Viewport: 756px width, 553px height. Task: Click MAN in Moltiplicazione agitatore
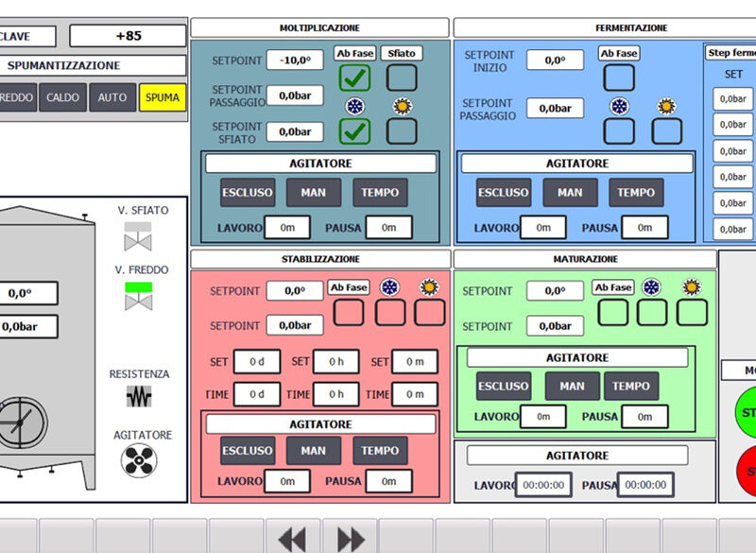coord(314,193)
